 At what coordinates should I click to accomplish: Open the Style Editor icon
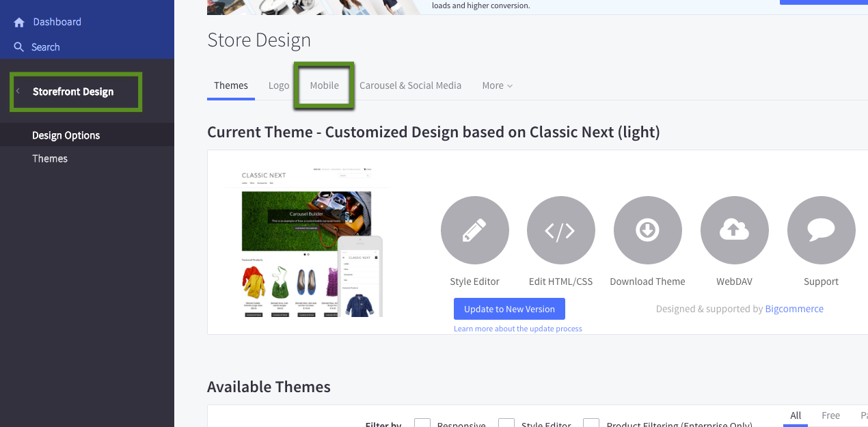pyautogui.click(x=474, y=230)
